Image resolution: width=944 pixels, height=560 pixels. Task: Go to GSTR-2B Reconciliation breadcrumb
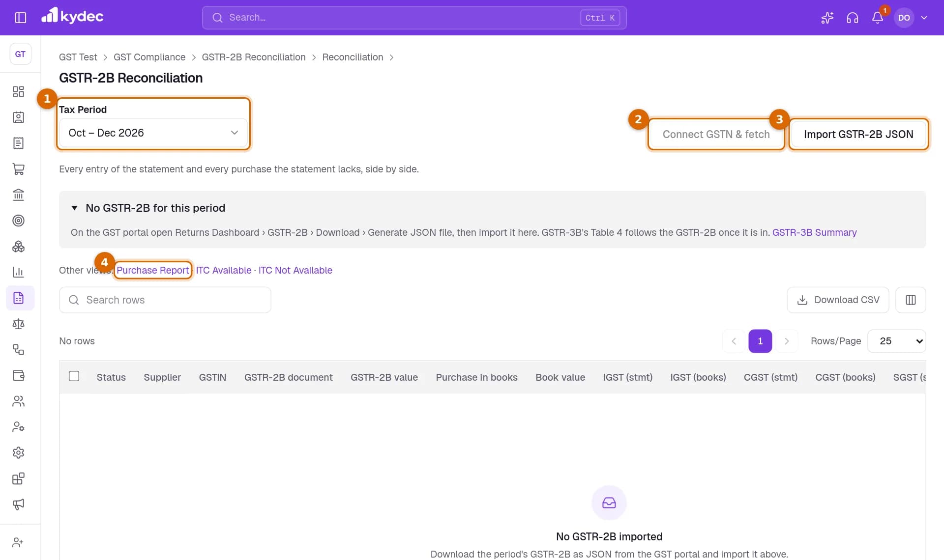[254, 57]
